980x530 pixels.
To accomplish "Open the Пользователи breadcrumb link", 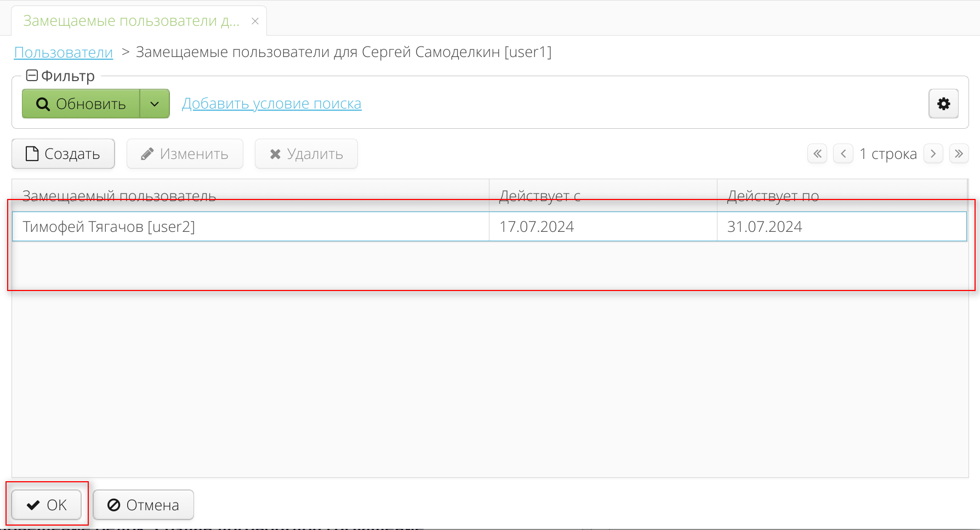I will 63,52.
